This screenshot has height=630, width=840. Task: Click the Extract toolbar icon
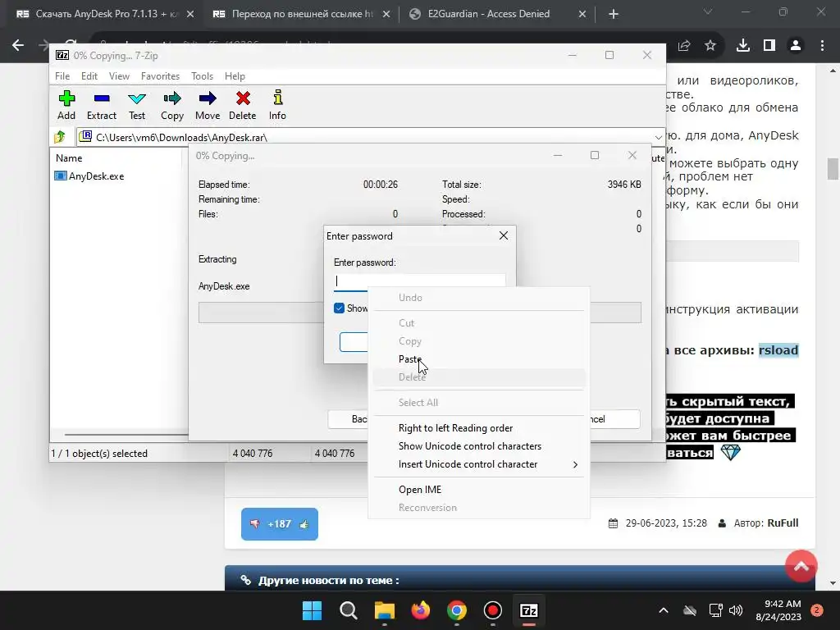pos(101,105)
